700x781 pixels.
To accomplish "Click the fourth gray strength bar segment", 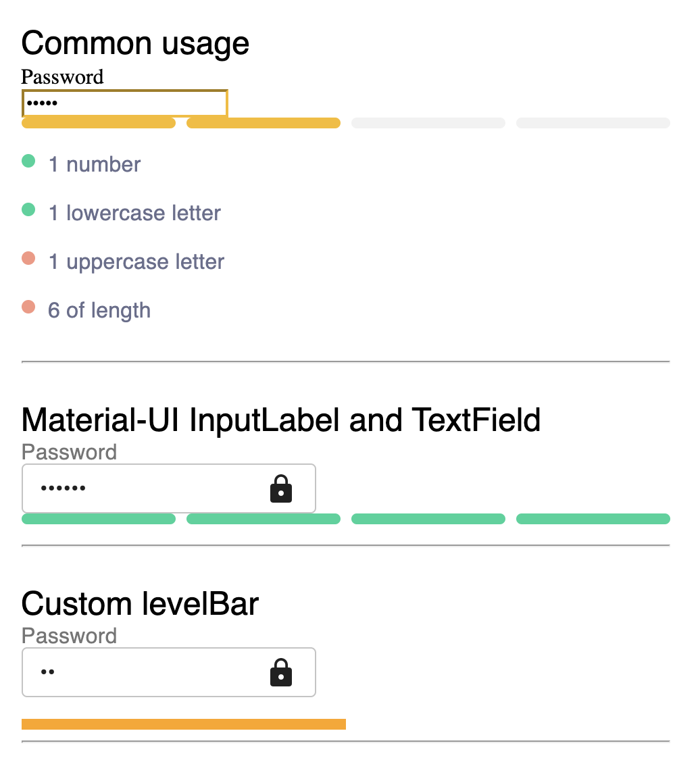I will 593,123.
